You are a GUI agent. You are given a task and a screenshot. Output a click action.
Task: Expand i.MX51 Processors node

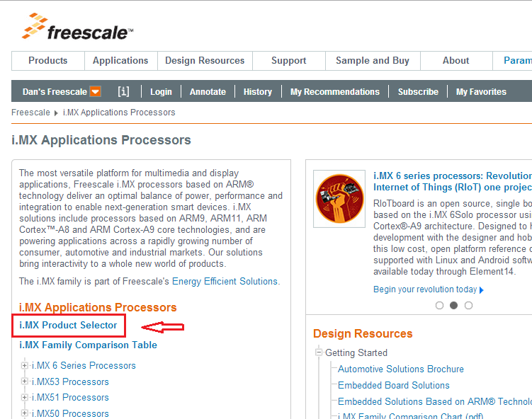pyautogui.click(x=24, y=397)
